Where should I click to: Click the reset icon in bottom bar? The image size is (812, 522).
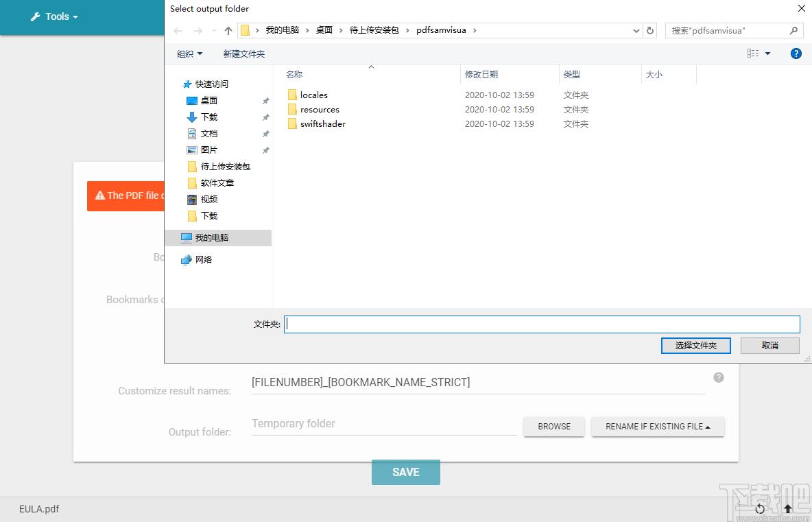coord(760,509)
